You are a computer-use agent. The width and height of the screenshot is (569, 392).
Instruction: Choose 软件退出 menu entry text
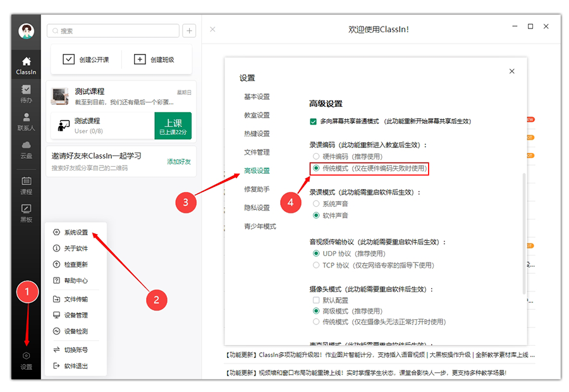tap(76, 365)
